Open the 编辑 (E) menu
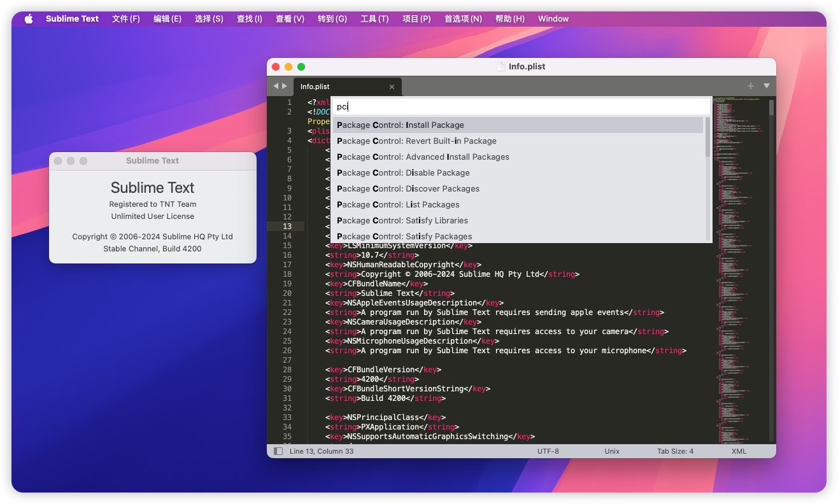Viewport: 838px width, 504px height. 167,18
